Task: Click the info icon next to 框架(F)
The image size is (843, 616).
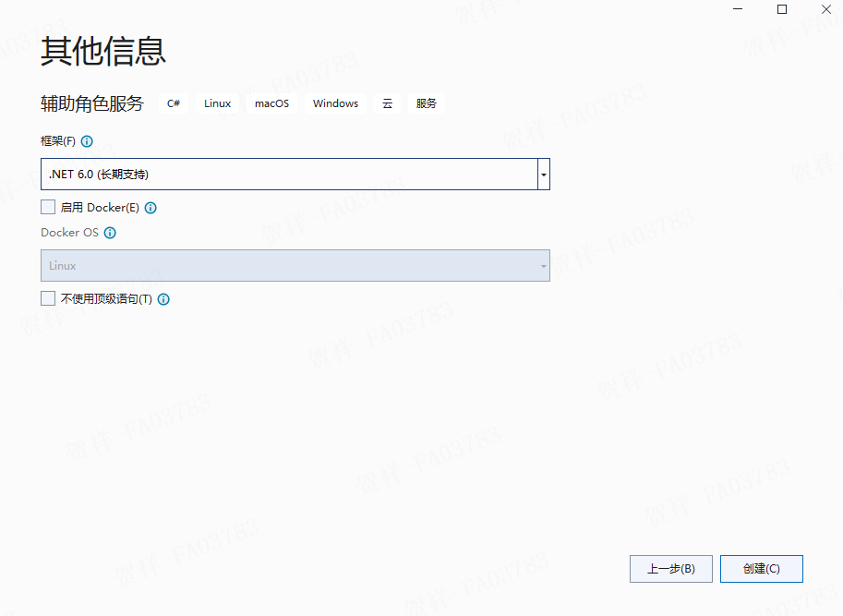Action: [87, 141]
